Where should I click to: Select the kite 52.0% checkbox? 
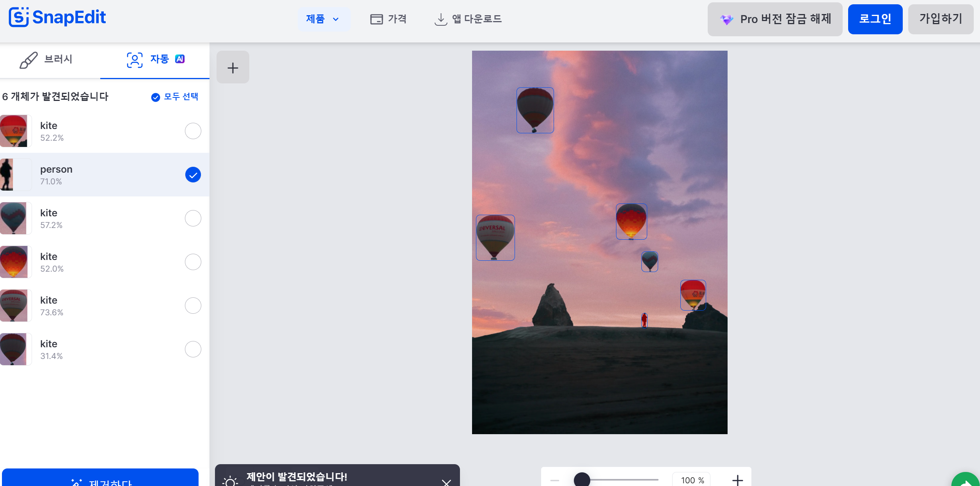pyautogui.click(x=193, y=262)
